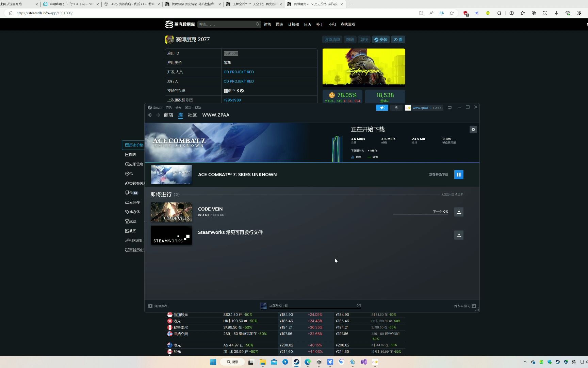This screenshot has height=368, width=588.
Task: Add page to browser favorites star
Action: (x=452, y=13)
